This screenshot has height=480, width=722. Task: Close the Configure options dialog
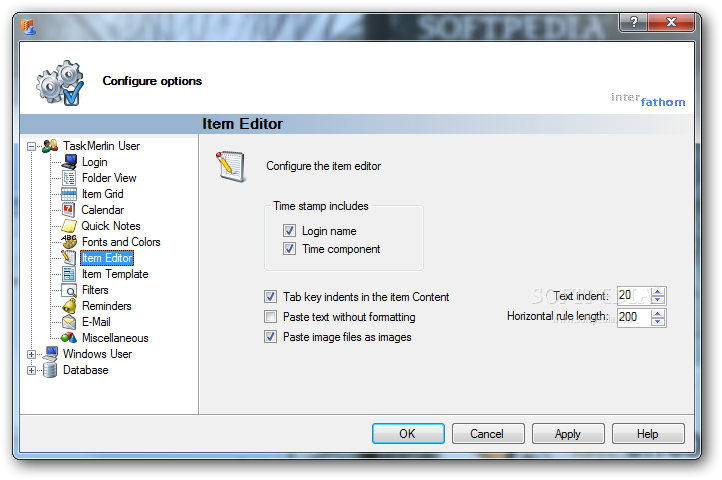click(x=671, y=22)
